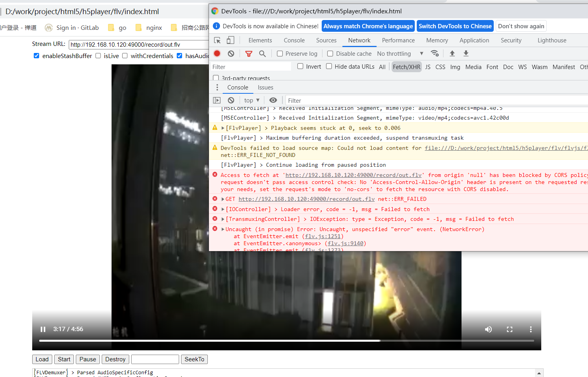Uncheck the enableStashBuffer checkbox

click(36, 56)
